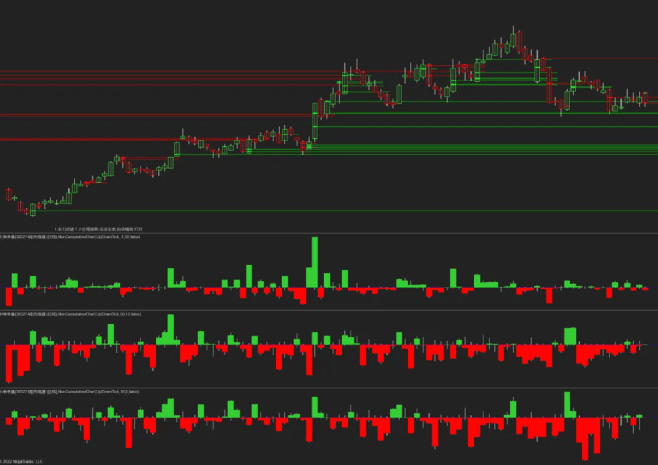Click the candlestick at the price peak

513,39
